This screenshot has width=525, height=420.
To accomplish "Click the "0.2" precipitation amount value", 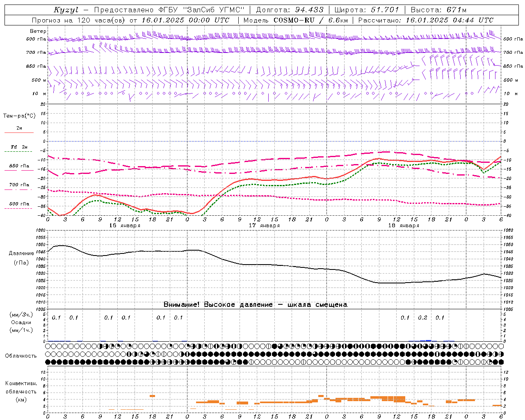I will (422, 318).
